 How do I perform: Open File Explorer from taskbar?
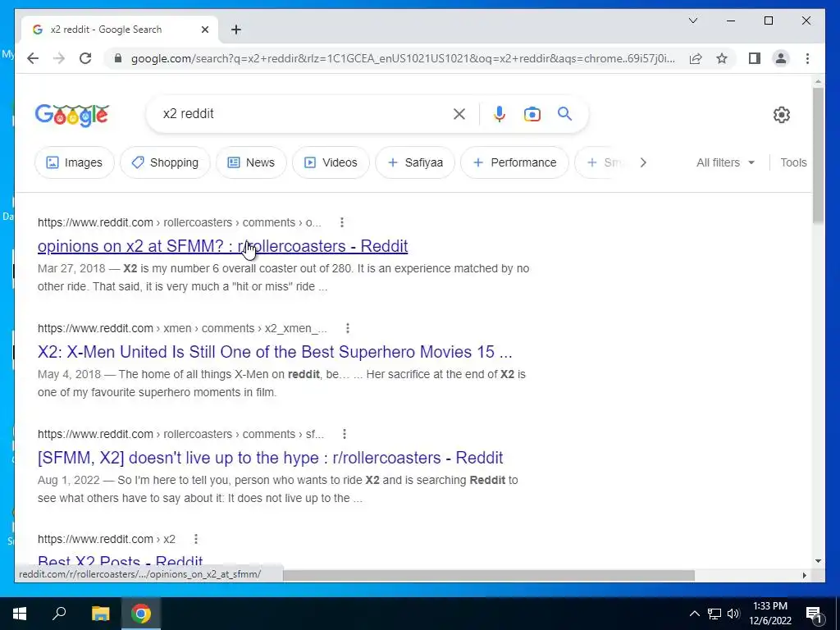(100, 614)
